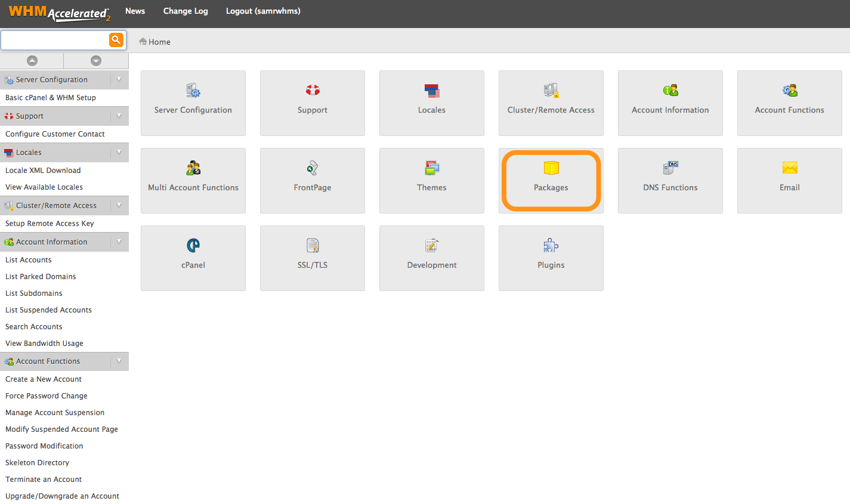850x504 pixels.
Task: Open List Suspended Accounts link
Action: [x=48, y=310]
